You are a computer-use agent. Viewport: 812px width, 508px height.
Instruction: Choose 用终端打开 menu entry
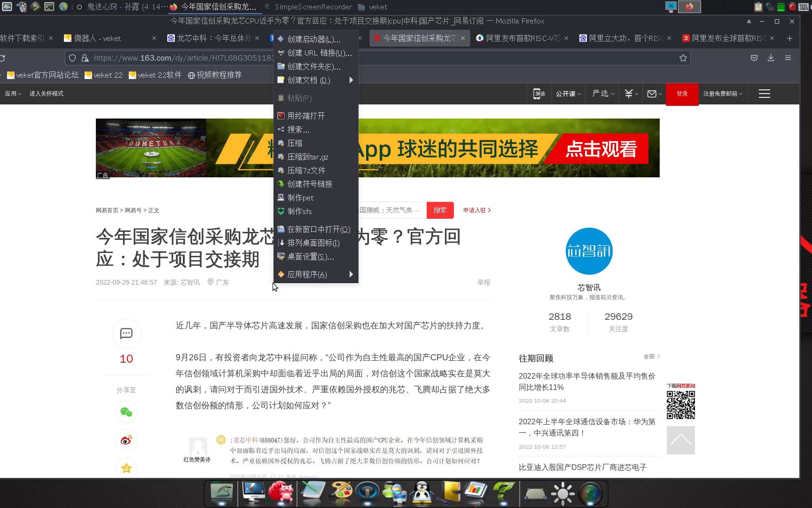(316, 116)
